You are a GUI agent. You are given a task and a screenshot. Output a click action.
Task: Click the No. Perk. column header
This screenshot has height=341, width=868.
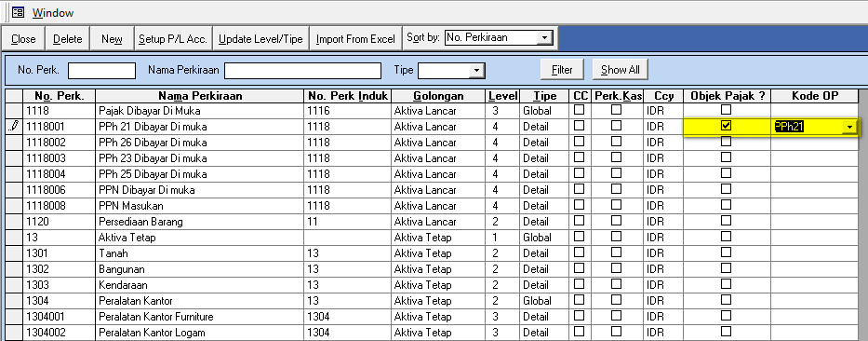(x=60, y=96)
